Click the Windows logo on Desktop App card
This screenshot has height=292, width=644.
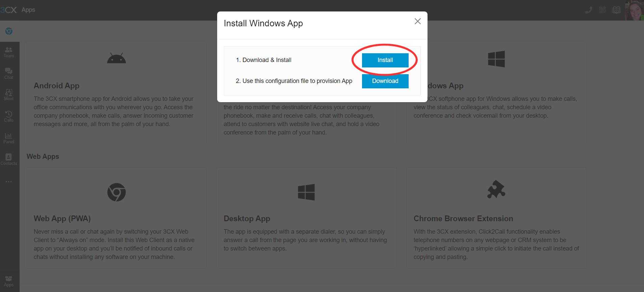tap(306, 192)
